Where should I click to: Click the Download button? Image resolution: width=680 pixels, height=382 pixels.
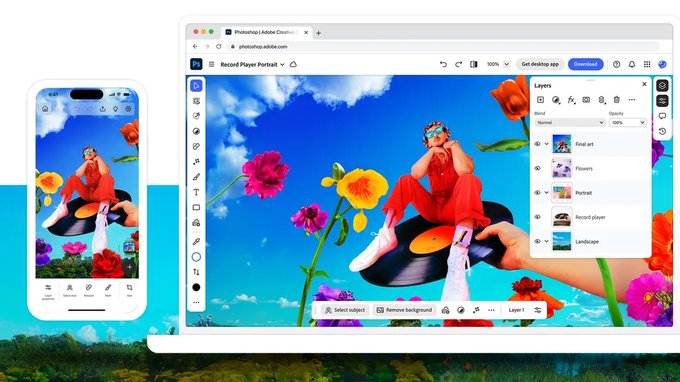585,64
